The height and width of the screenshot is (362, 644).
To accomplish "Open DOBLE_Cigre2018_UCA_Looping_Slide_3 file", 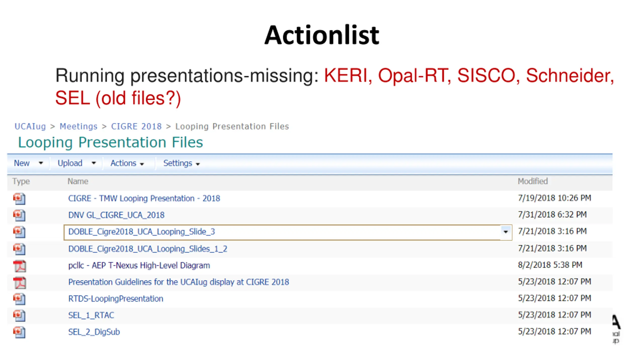I will point(142,232).
